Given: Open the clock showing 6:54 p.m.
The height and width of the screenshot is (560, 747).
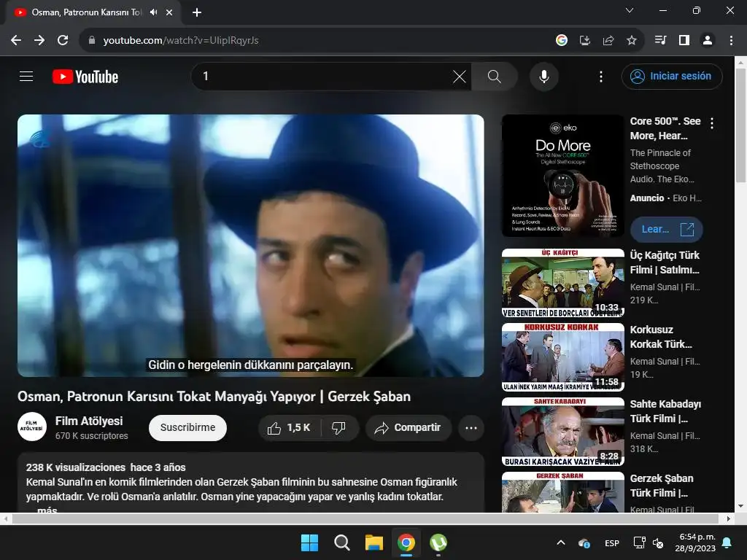Looking at the screenshot, I should click(x=695, y=542).
